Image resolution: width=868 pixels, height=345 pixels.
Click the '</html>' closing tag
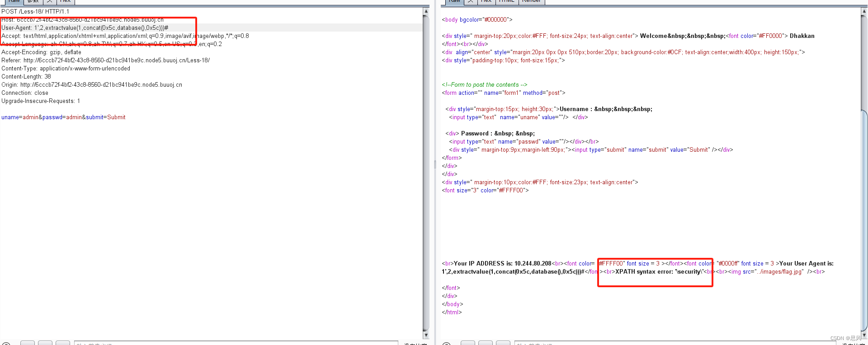[452, 312]
